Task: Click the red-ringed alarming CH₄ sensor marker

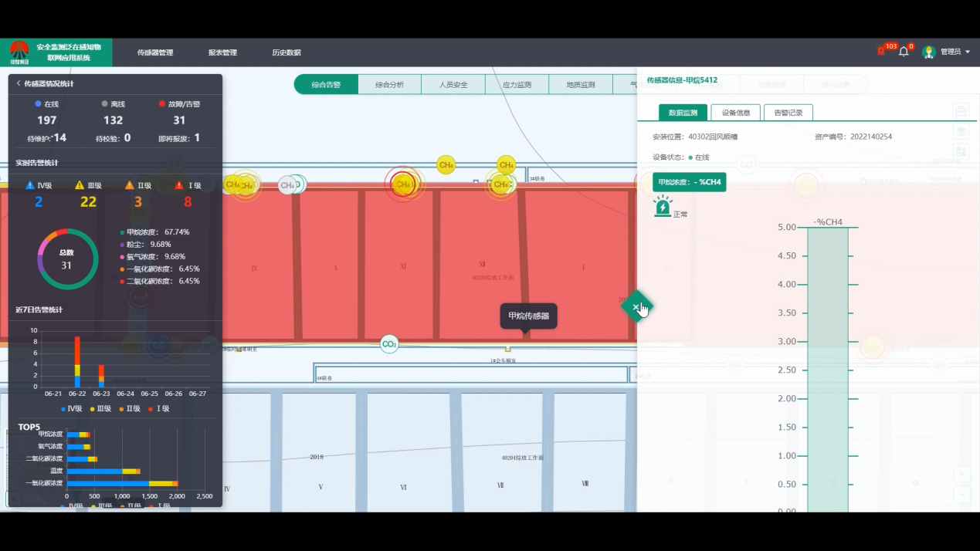Action: pyautogui.click(x=402, y=184)
